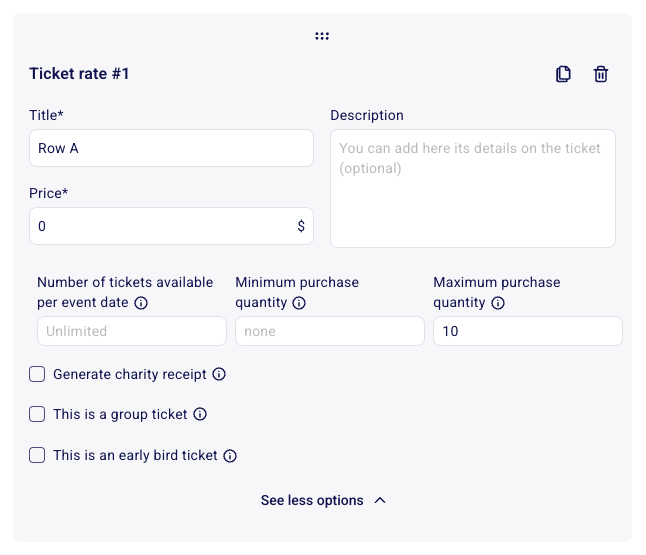The image size is (646, 555).
Task: Show info for Maximum purchase quantity
Action: click(498, 303)
